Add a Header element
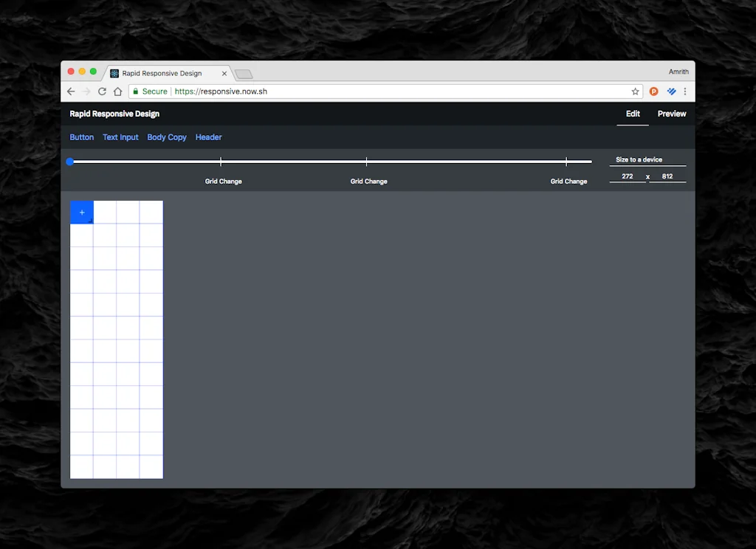 coord(208,137)
